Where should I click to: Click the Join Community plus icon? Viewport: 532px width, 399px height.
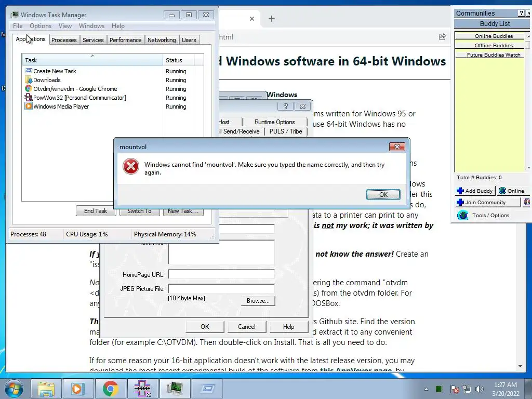(460, 202)
